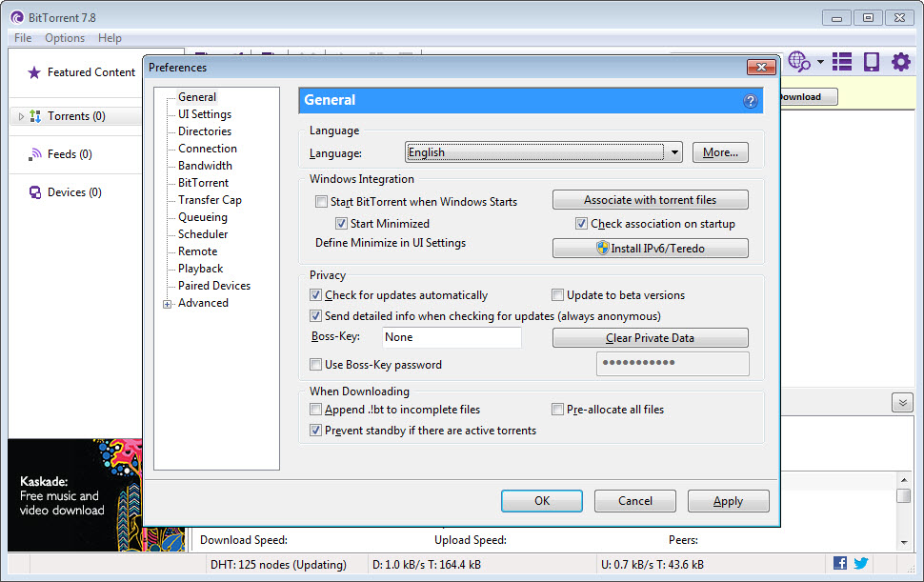Click the Clear Private Data button
924x582 pixels.
click(650, 337)
